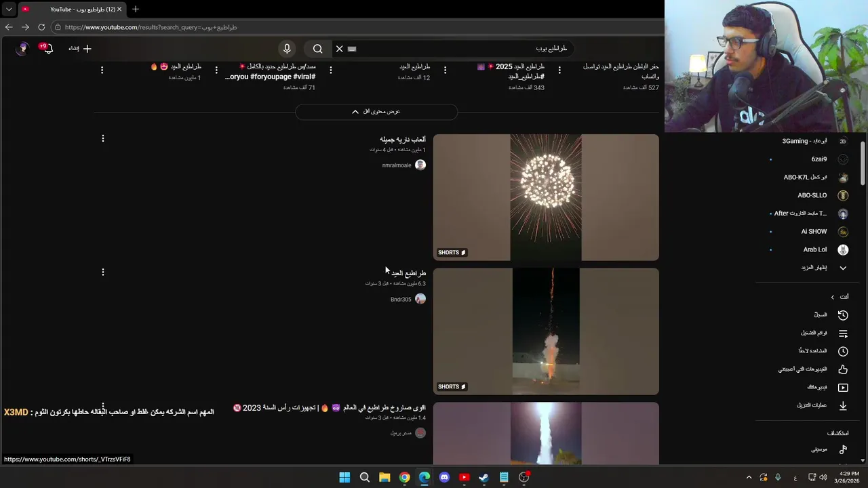Clear the YouTube search box text
This screenshot has height=488, width=868.
click(339, 49)
